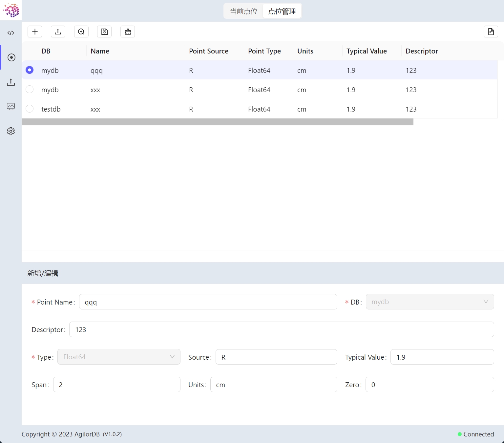Click the plus add point button
504x443 pixels.
(x=35, y=32)
